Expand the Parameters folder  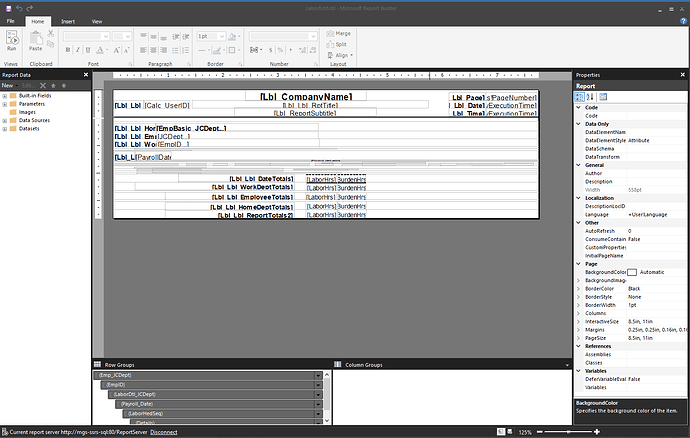(x=4, y=104)
